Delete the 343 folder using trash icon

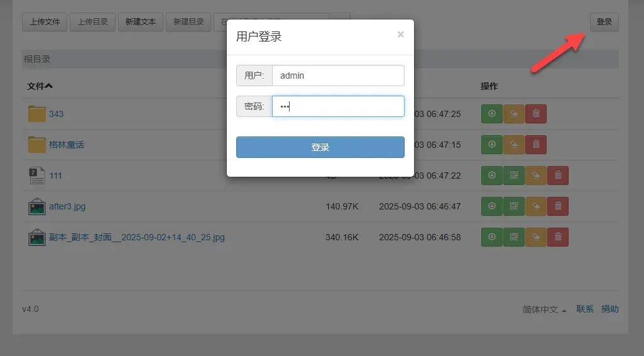536,114
